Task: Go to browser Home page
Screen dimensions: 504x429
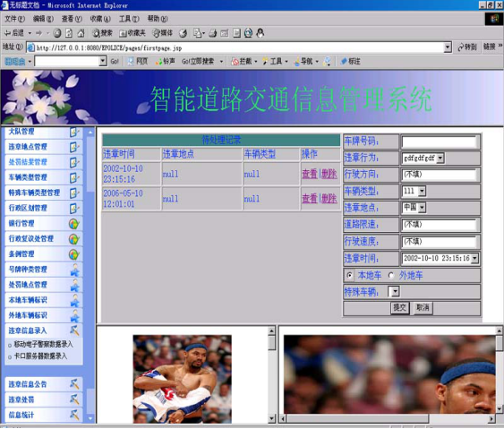Action: (81, 33)
